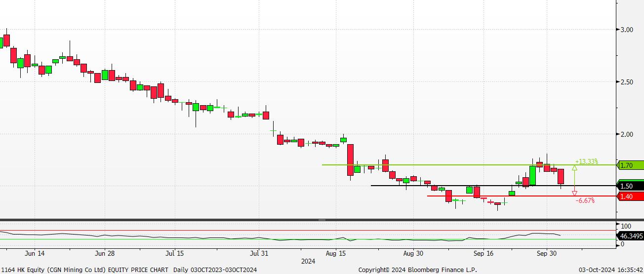Select the green horizontal resistance line at 1.70
Viewport: 644px width, 274px height.
coord(469,165)
